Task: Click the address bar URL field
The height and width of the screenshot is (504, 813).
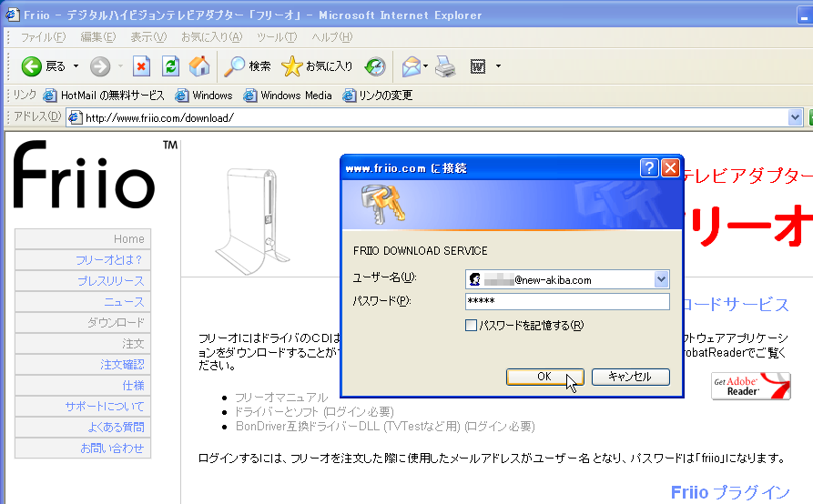Action: (434, 118)
